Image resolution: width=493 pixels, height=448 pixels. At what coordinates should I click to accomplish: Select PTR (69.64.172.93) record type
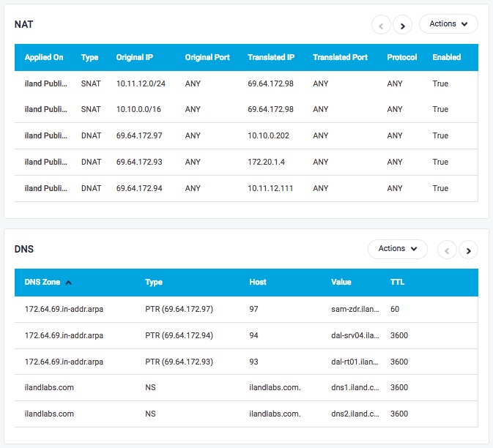179,362
